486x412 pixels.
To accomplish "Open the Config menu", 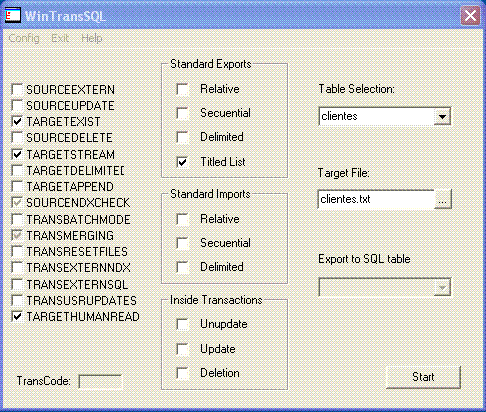I will click(24, 38).
